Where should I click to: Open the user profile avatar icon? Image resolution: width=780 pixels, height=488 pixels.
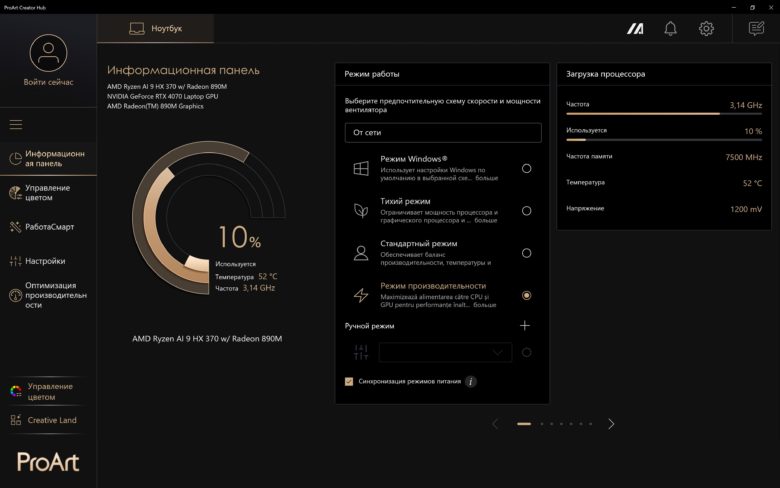tap(48, 53)
